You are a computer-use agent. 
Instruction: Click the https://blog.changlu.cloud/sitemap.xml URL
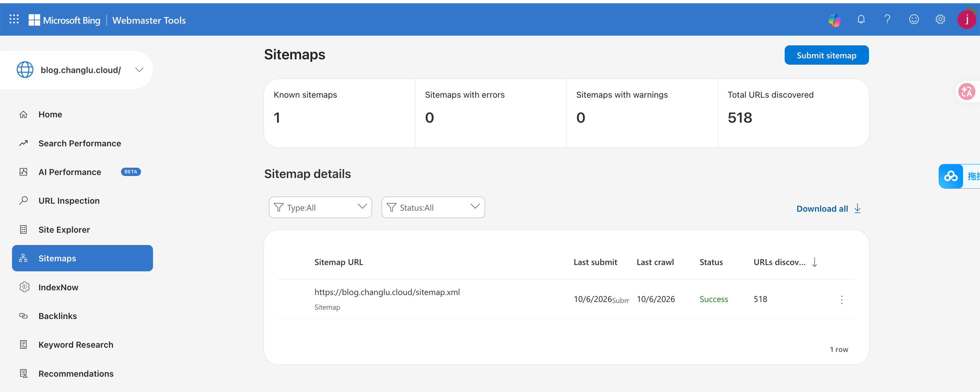pos(387,292)
